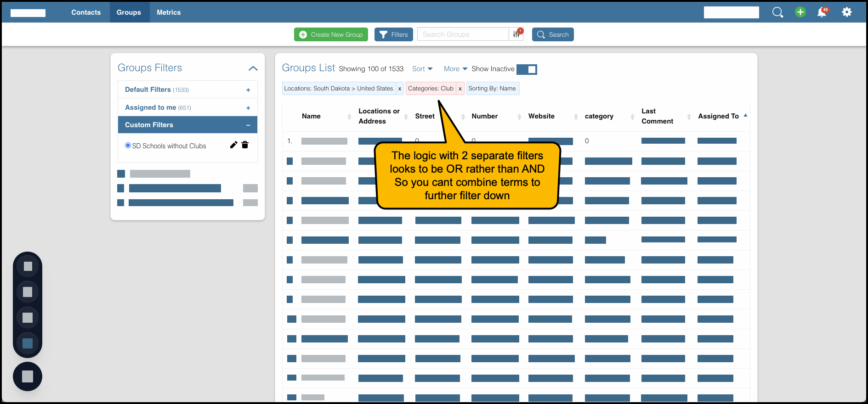Remove the Categories Club filter tag
This screenshot has height=404, width=868.
tap(460, 89)
